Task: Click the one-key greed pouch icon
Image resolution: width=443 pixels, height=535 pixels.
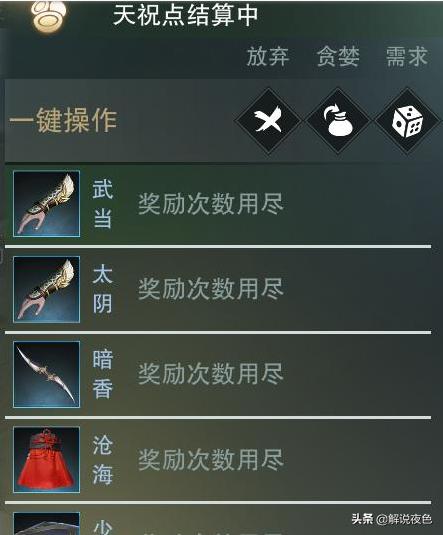Action: 338,120
